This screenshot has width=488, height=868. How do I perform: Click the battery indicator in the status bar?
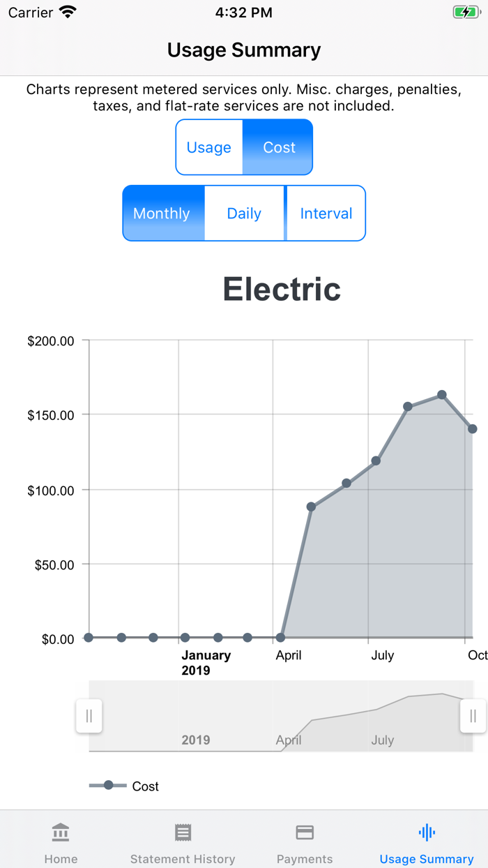point(466,11)
